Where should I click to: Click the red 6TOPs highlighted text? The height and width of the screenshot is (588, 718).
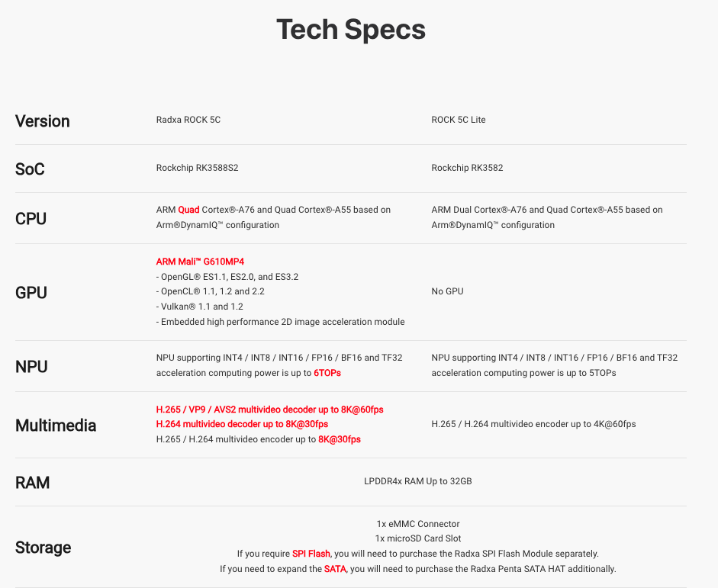pyautogui.click(x=327, y=373)
